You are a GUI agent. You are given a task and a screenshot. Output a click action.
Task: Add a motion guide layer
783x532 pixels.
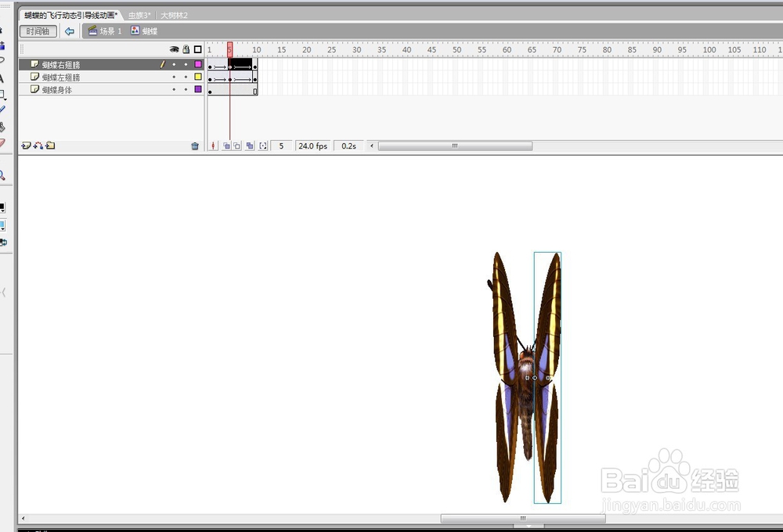38,146
